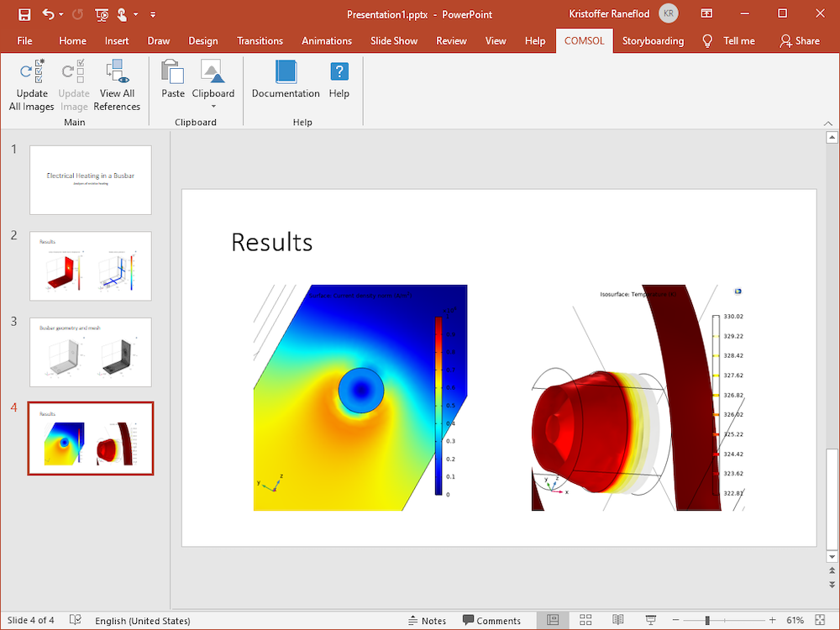Expand the Undo history dropdown
The width and height of the screenshot is (840, 630).
61,14
